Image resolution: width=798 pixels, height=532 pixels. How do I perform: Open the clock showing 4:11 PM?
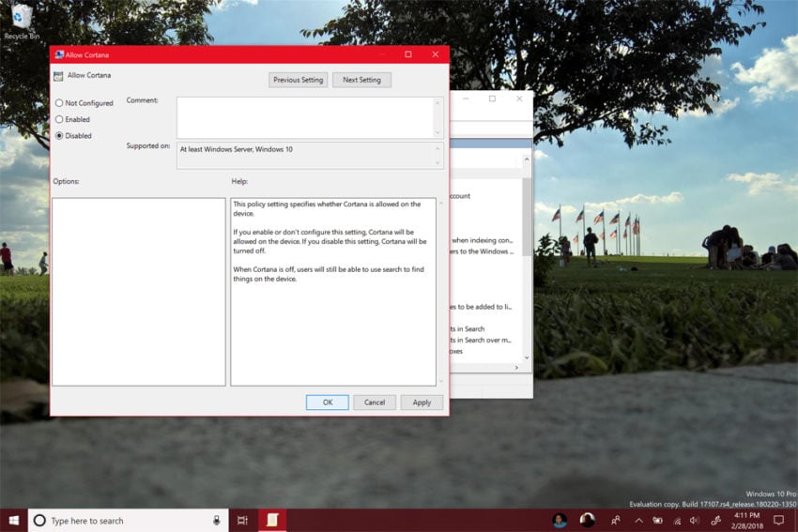pos(747,521)
